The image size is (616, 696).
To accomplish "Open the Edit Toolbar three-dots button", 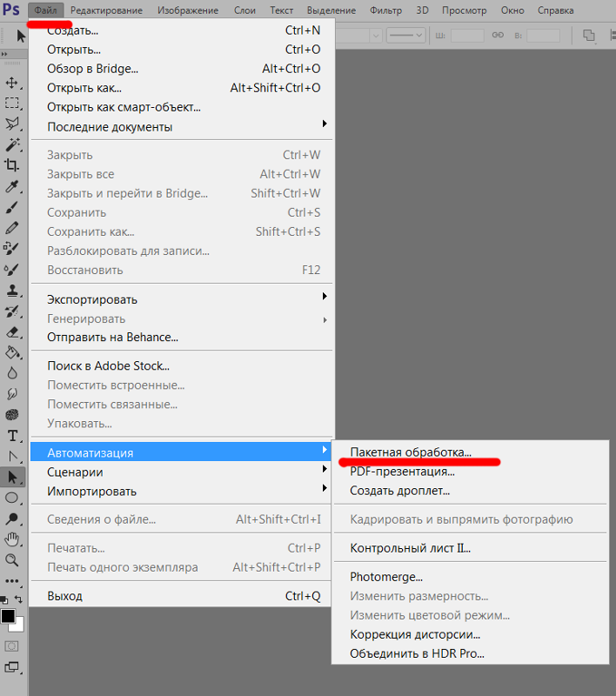I will click(12, 581).
